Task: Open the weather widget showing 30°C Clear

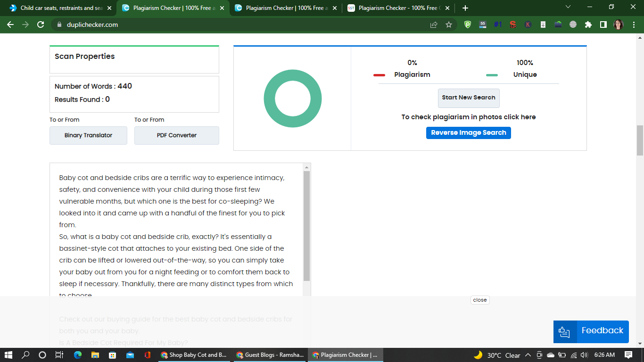Action: tap(497, 355)
